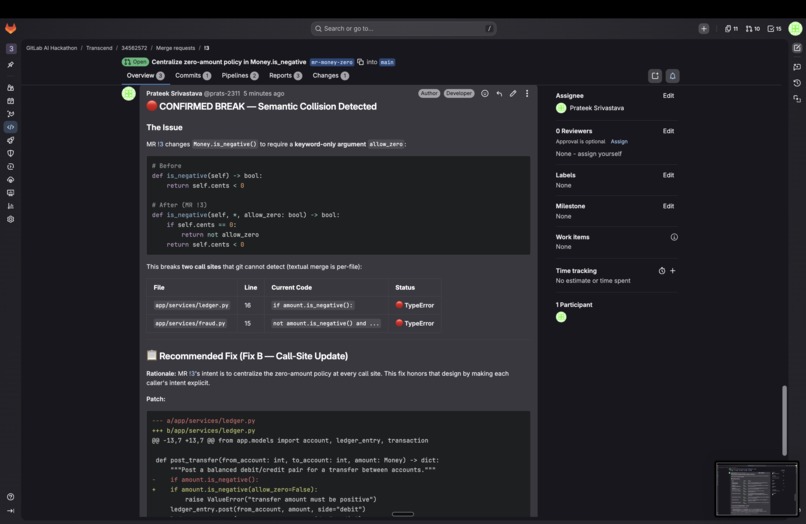Open the Merge requests breadcrumb
806x524 pixels.
pos(175,48)
